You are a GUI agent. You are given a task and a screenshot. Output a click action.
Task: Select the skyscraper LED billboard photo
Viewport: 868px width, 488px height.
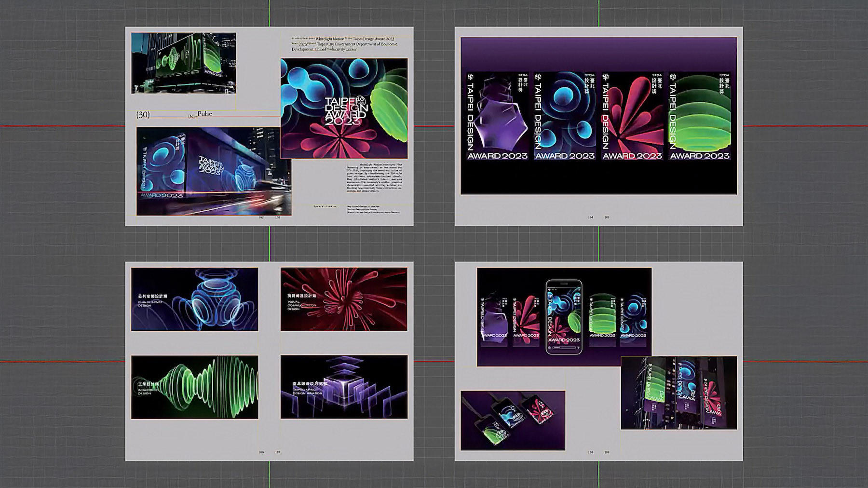click(184, 63)
